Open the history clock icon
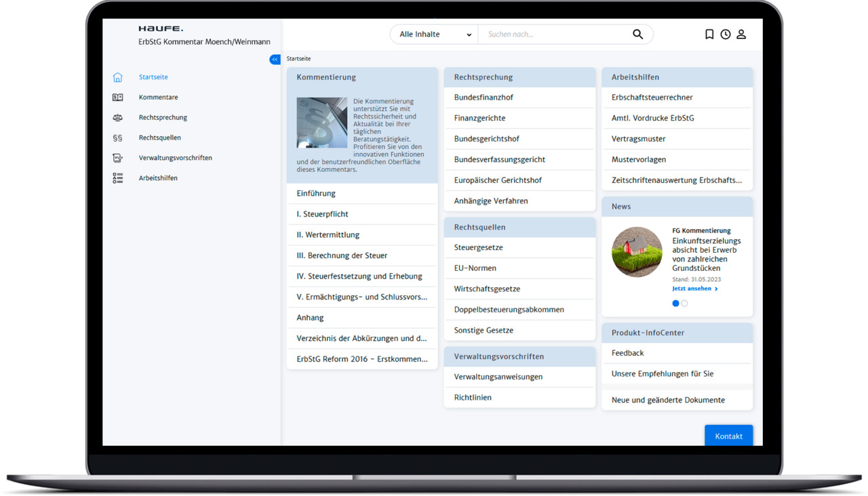The height and width of the screenshot is (496, 868). coord(726,34)
